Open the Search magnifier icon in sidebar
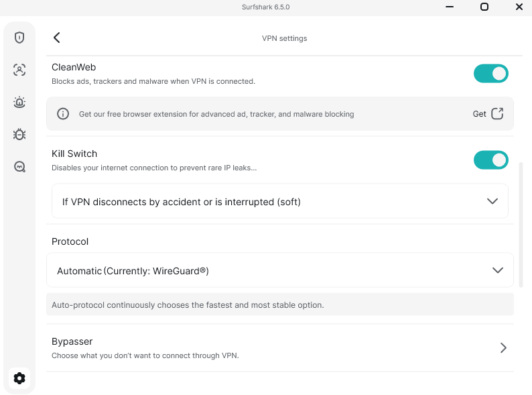532x395 pixels. tap(19, 166)
